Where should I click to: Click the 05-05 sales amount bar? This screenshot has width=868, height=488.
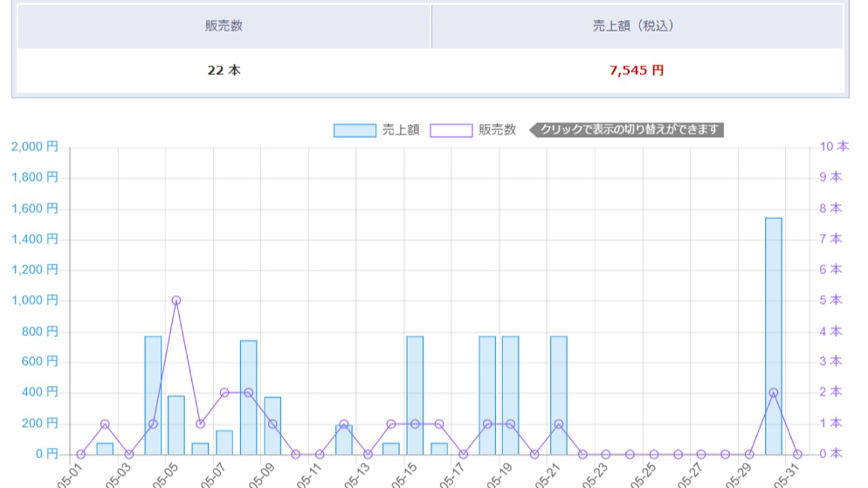point(176,425)
